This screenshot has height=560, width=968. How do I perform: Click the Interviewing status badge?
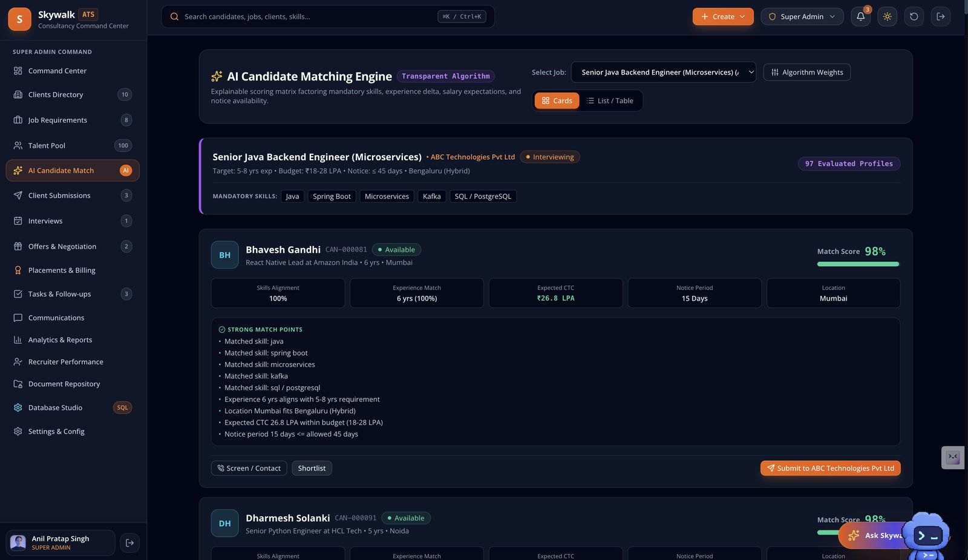point(550,157)
